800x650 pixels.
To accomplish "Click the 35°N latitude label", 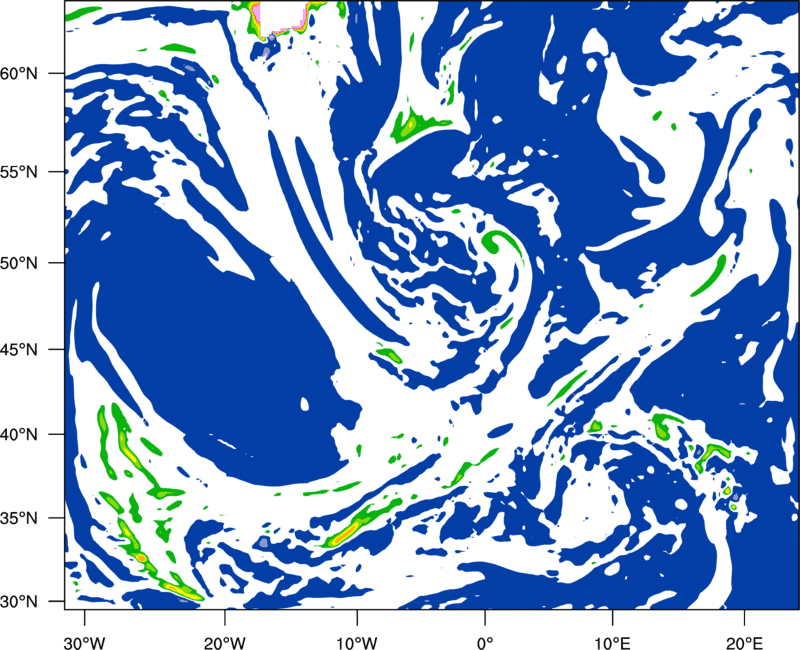I will point(19,518).
